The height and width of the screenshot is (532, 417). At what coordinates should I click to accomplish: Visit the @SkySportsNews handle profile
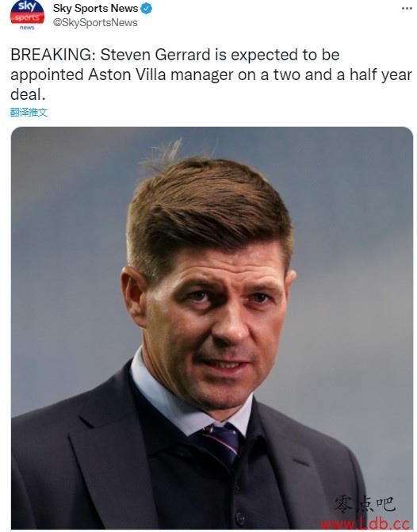point(95,23)
